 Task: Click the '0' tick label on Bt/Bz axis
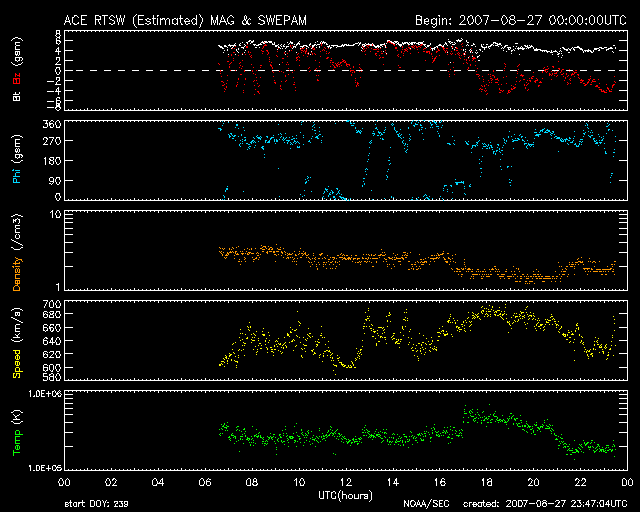(x=58, y=71)
